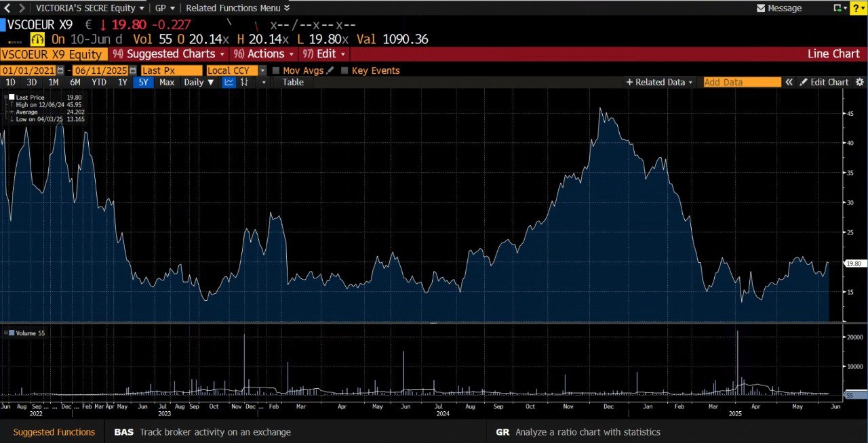Open end date calendar picker
868x443 pixels.
(133, 70)
